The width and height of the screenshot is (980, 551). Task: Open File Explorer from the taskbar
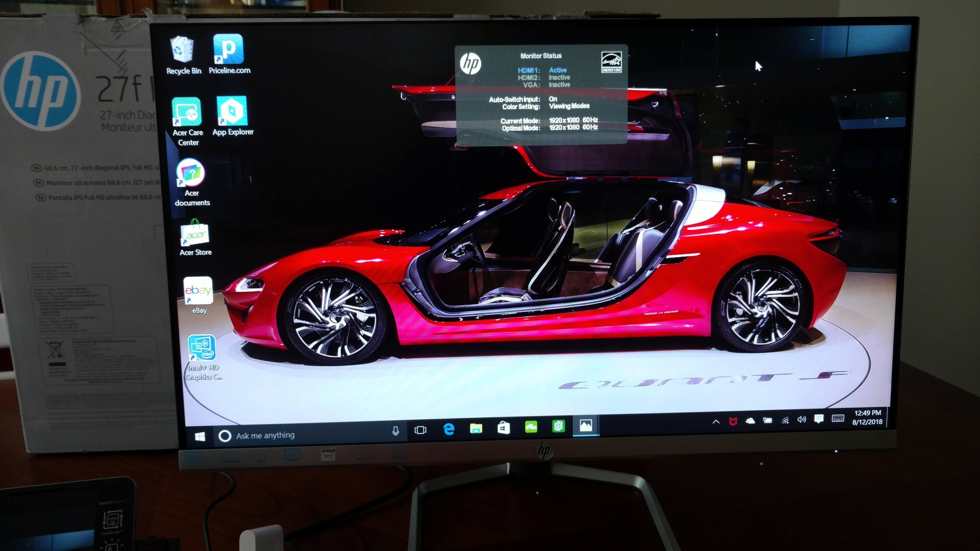476,429
